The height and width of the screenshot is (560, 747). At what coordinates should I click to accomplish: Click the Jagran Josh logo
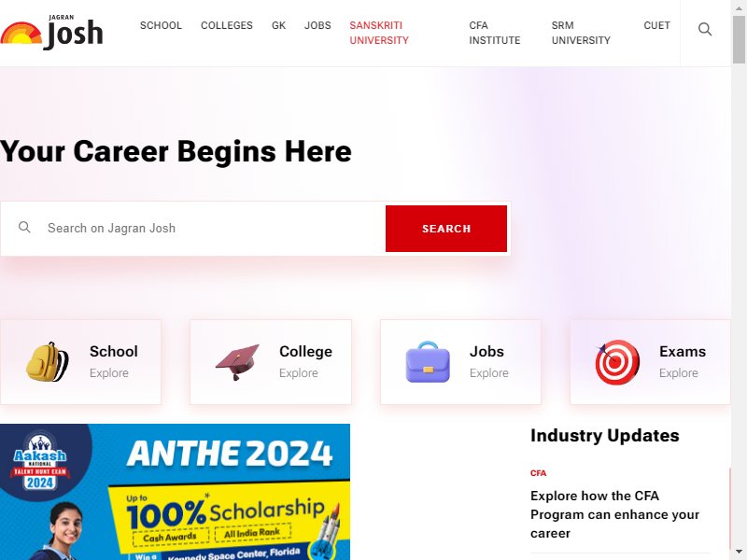(51, 33)
